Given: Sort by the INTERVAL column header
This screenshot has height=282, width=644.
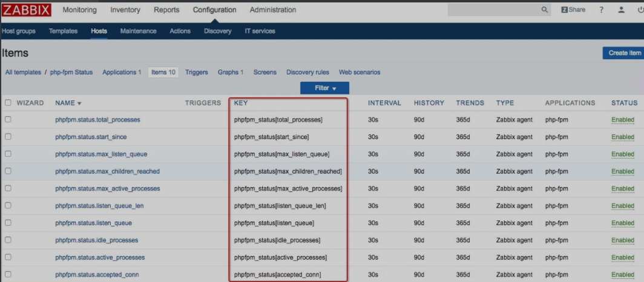Looking at the screenshot, I should click(x=384, y=103).
